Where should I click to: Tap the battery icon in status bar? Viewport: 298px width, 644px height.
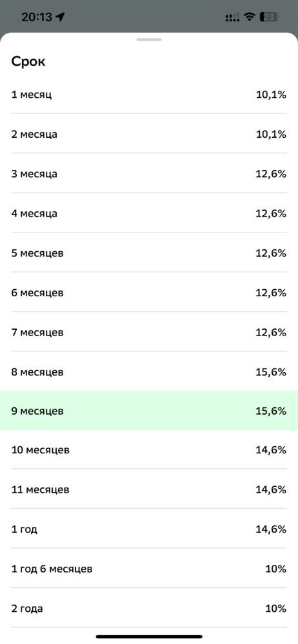[269, 17]
